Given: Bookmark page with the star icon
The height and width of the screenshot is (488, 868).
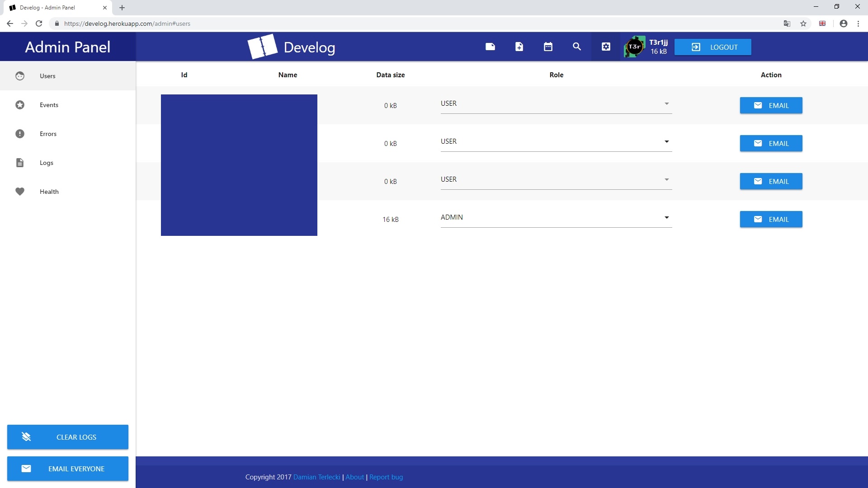Looking at the screenshot, I should coord(803,23).
